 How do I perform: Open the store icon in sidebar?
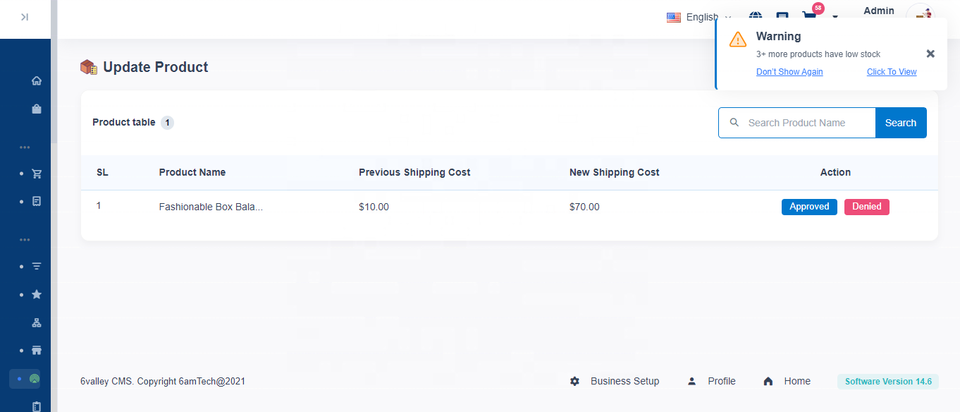(37, 351)
